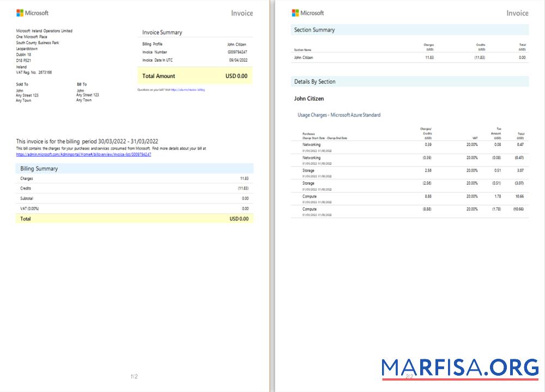Select the Storage row with 2.56 charge
The height and width of the screenshot is (392, 545).
[409, 172]
